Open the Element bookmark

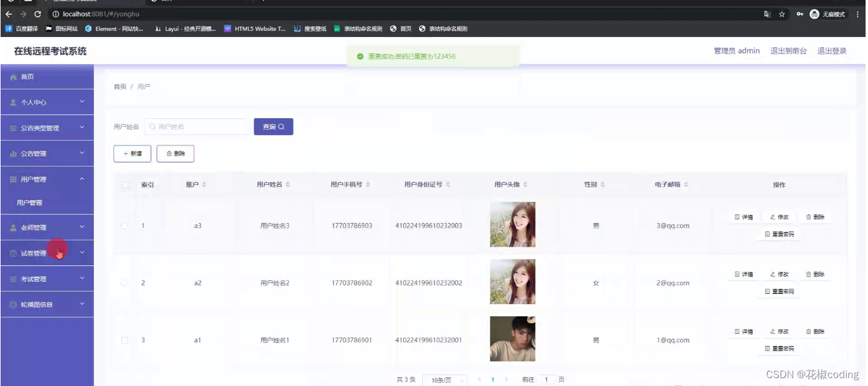(114, 28)
